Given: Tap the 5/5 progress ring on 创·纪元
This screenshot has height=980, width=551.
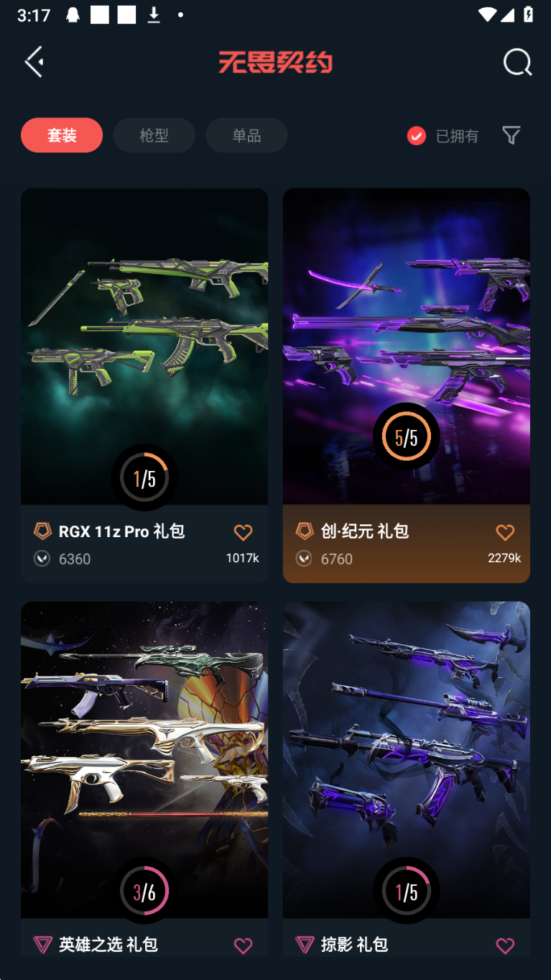Looking at the screenshot, I should click(x=407, y=436).
